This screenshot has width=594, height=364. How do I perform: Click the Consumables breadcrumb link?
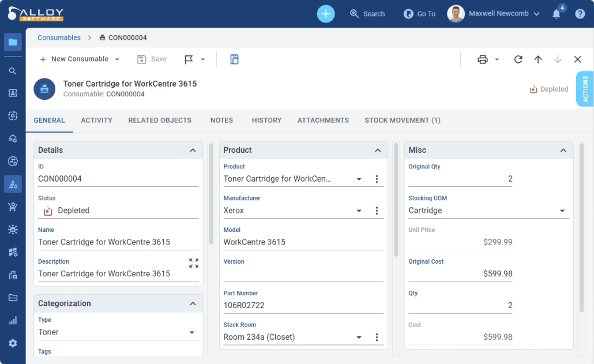coord(58,37)
